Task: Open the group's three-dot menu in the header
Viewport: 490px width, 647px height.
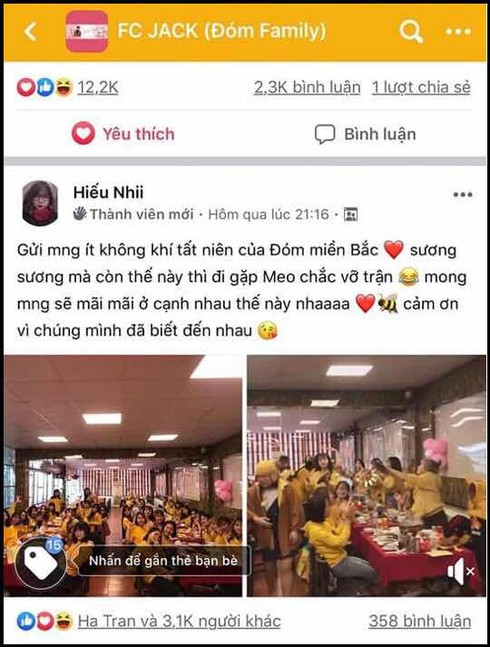Action: (458, 31)
